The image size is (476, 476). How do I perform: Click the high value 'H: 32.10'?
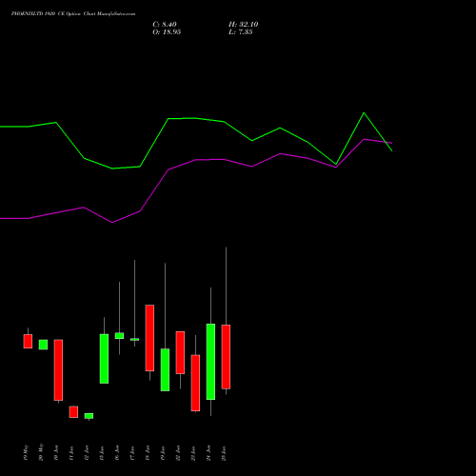[243, 25]
